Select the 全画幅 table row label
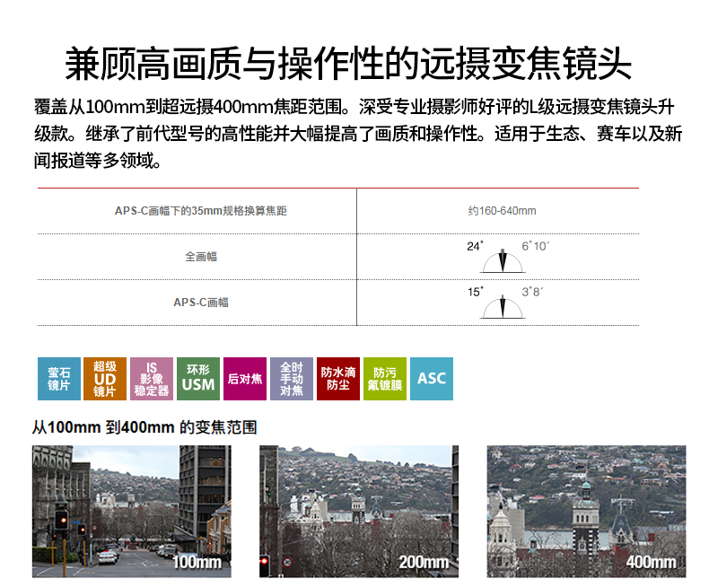Image resolution: width=709 pixels, height=588 pixels. coord(201,257)
